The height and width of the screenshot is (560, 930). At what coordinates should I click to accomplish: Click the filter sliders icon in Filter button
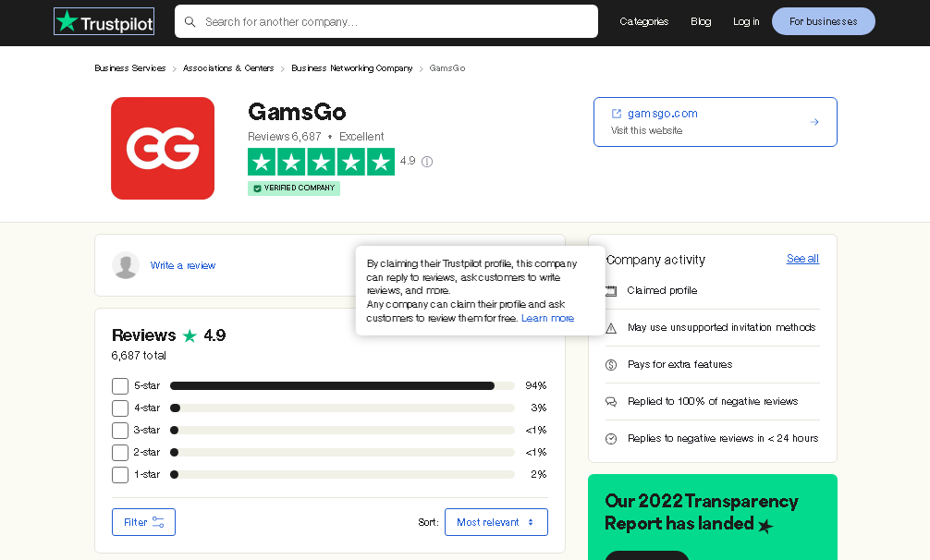point(158,522)
